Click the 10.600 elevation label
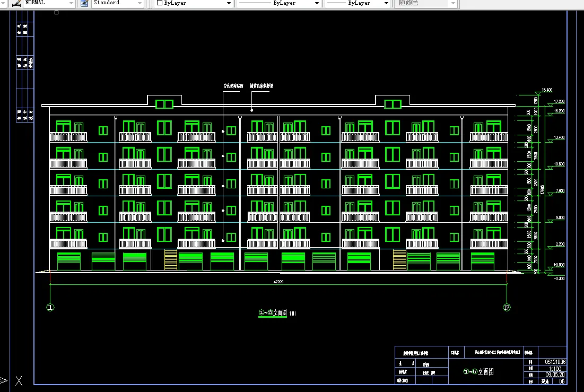Screen dimensions: 584x392 click(559, 164)
